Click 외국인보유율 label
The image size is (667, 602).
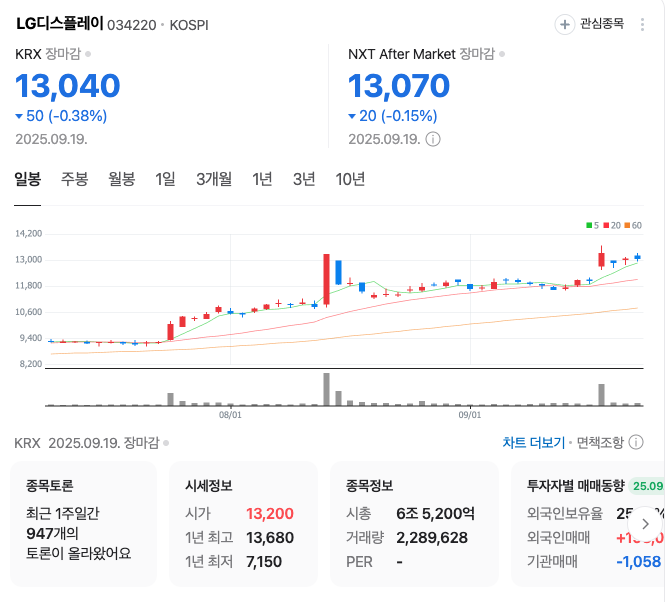pyautogui.click(x=564, y=514)
